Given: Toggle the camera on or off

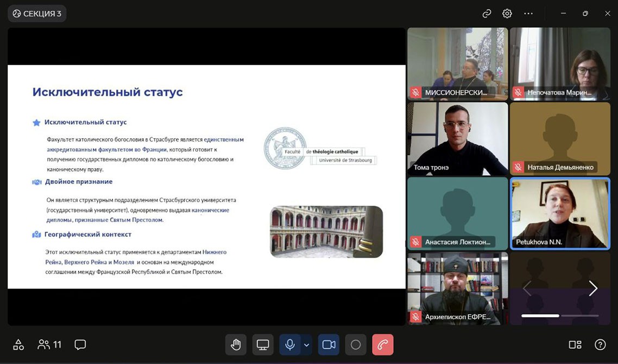Looking at the screenshot, I should pyautogui.click(x=329, y=344).
